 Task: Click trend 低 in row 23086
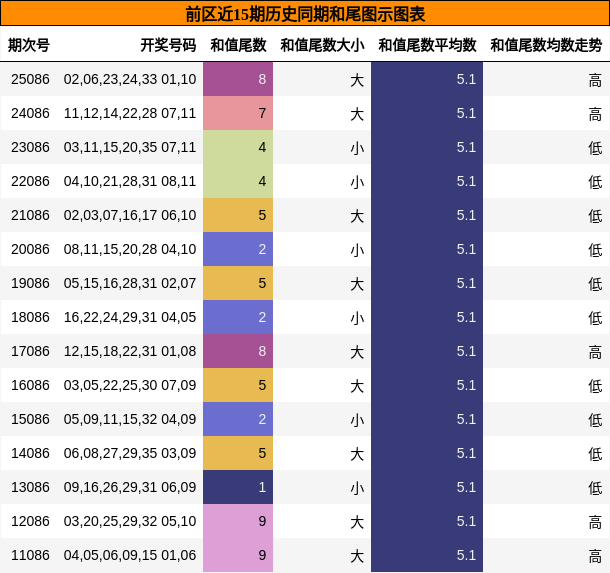595,148
